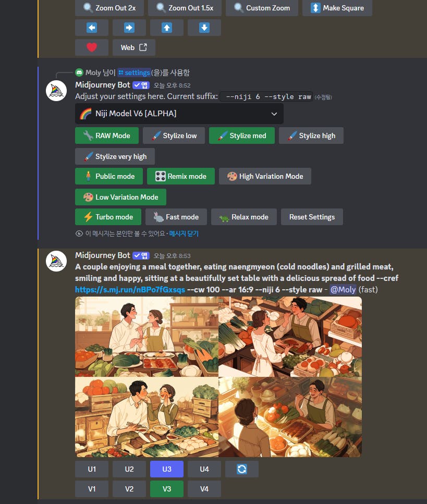427x504 pixels.
Task: Switch to Fast mode
Action: tap(176, 217)
